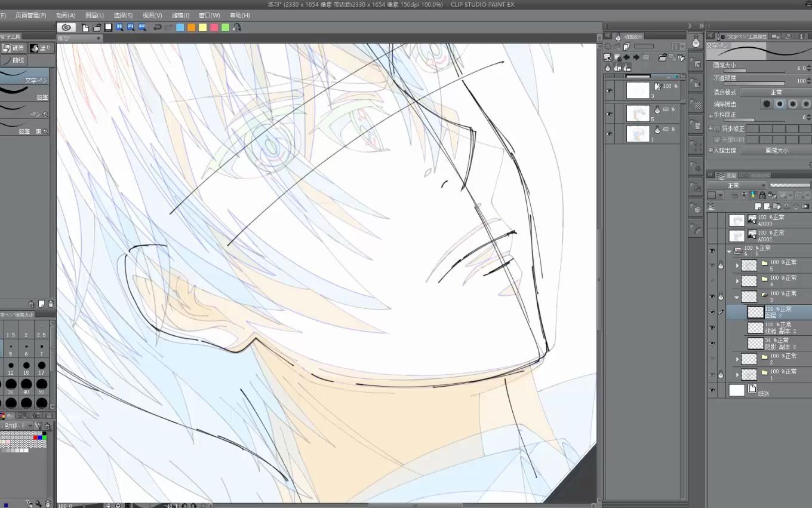Open the layer blend mode 正常 dropdown
The width and height of the screenshot is (812, 508).
click(737, 185)
